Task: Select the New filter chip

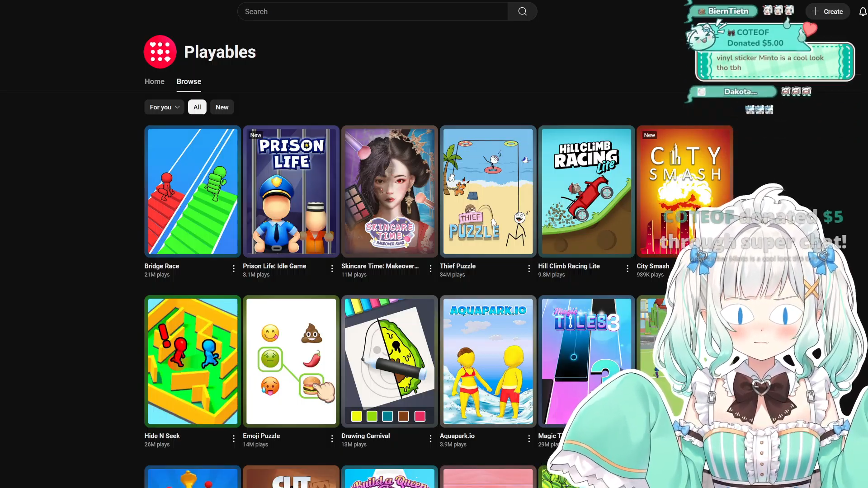Action: coord(222,107)
